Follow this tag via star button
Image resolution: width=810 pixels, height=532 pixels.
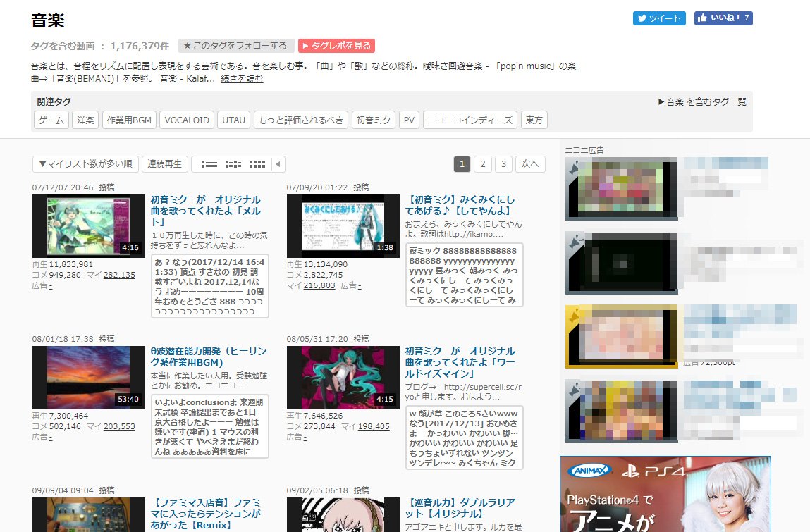(x=236, y=46)
